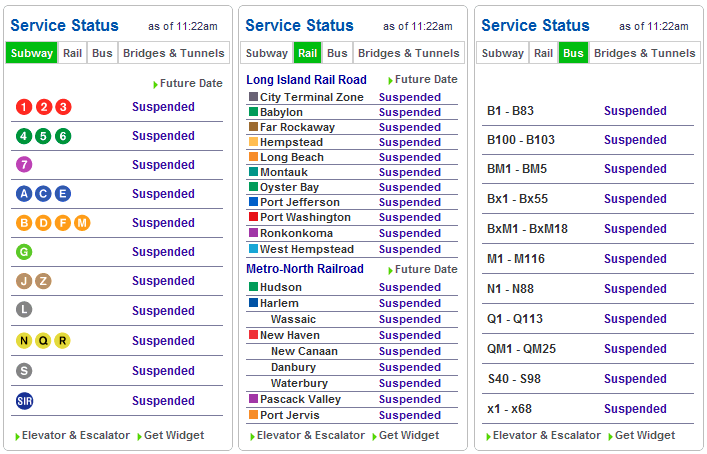Click the brown Z train icon

pyautogui.click(x=44, y=281)
